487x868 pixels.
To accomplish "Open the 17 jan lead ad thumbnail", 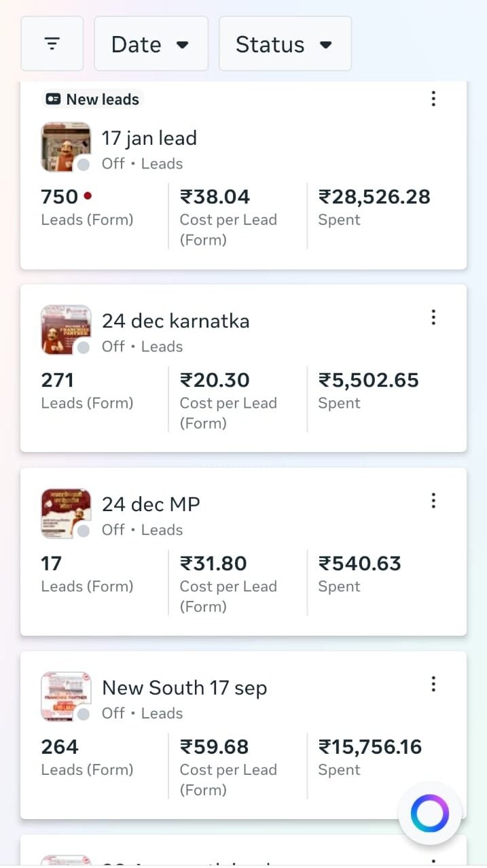I will [x=65, y=147].
